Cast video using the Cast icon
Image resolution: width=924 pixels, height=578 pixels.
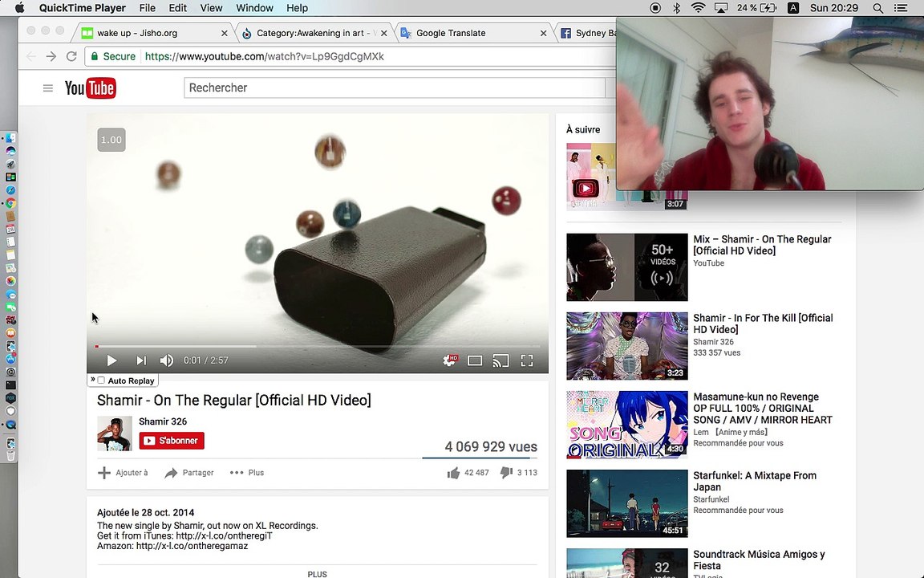pos(500,360)
